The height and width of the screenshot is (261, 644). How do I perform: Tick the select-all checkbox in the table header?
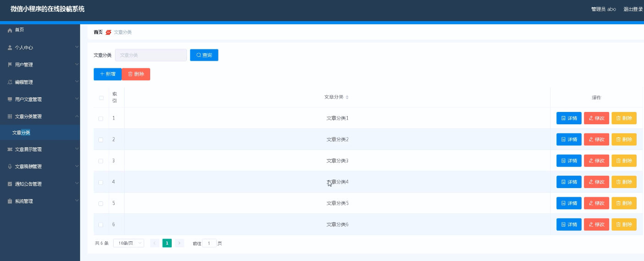click(x=101, y=98)
